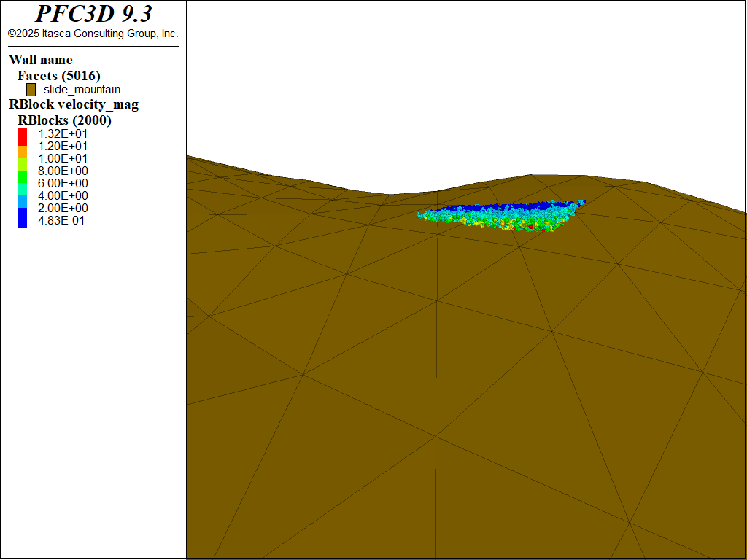Click the red swatch in velocity legend

click(22, 134)
